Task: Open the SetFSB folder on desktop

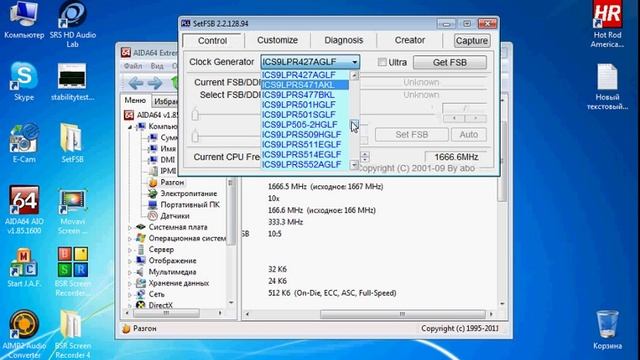Action: (x=72, y=144)
